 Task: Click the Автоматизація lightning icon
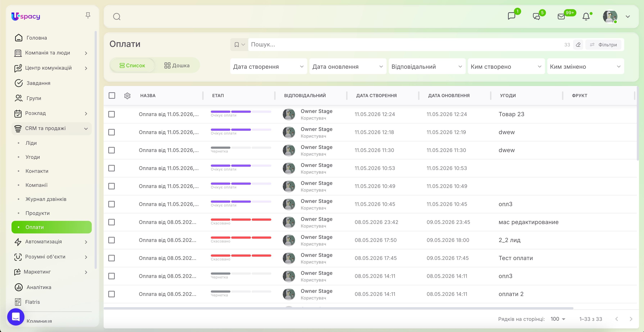pyautogui.click(x=18, y=242)
